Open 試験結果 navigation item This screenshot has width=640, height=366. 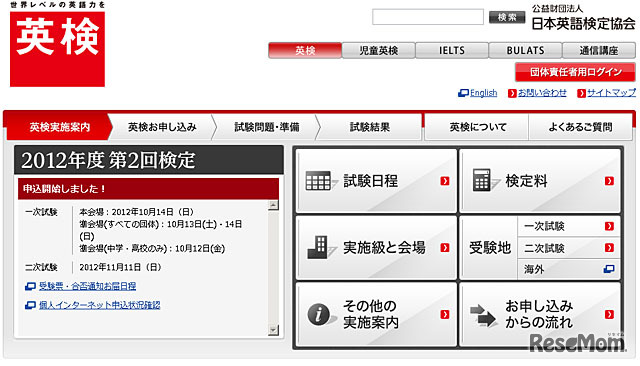click(x=370, y=127)
